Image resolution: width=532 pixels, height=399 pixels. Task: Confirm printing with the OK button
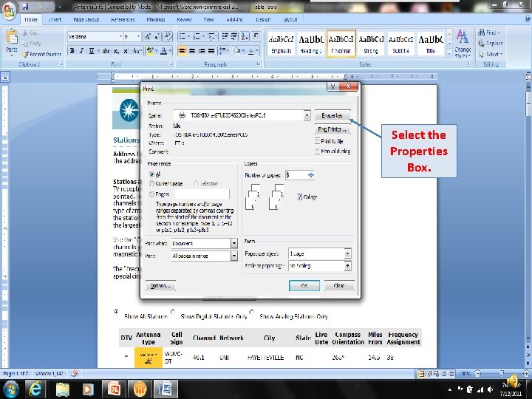(x=304, y=286)
